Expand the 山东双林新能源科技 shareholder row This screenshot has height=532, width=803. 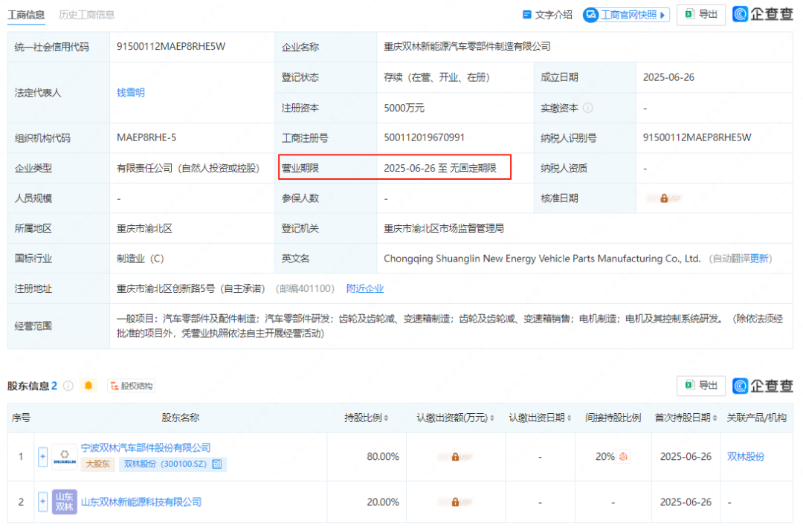click(42, 502)
